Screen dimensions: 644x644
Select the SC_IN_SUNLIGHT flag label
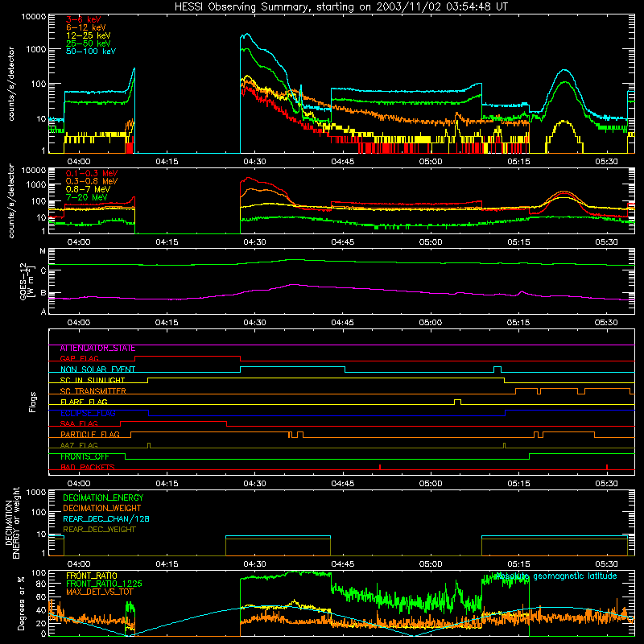point(93,380)
